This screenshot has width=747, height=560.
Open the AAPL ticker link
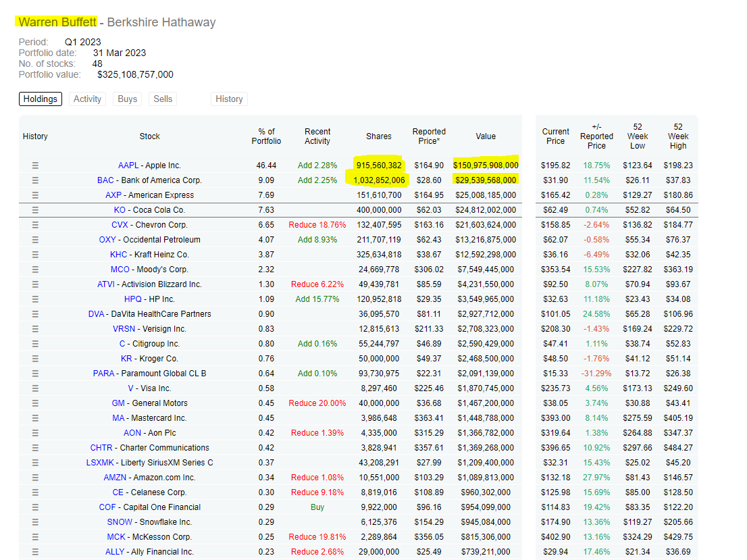click(x=128, y=166)
